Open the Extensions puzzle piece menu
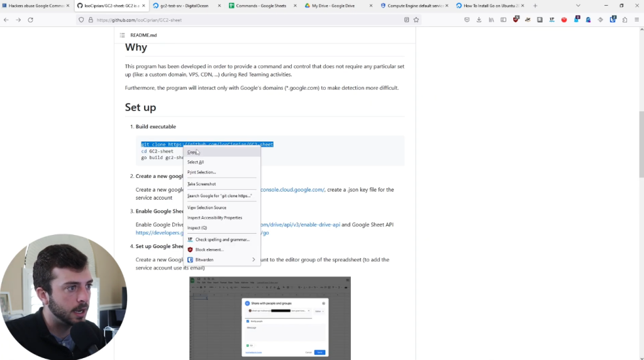Screen dimensions: 644x360 (625, 19)
